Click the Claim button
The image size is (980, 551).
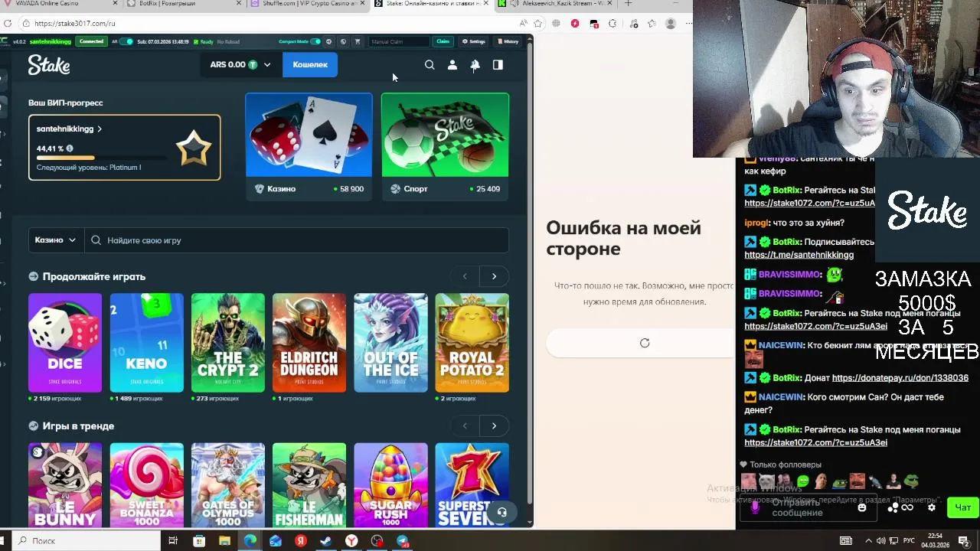point(443,41)
